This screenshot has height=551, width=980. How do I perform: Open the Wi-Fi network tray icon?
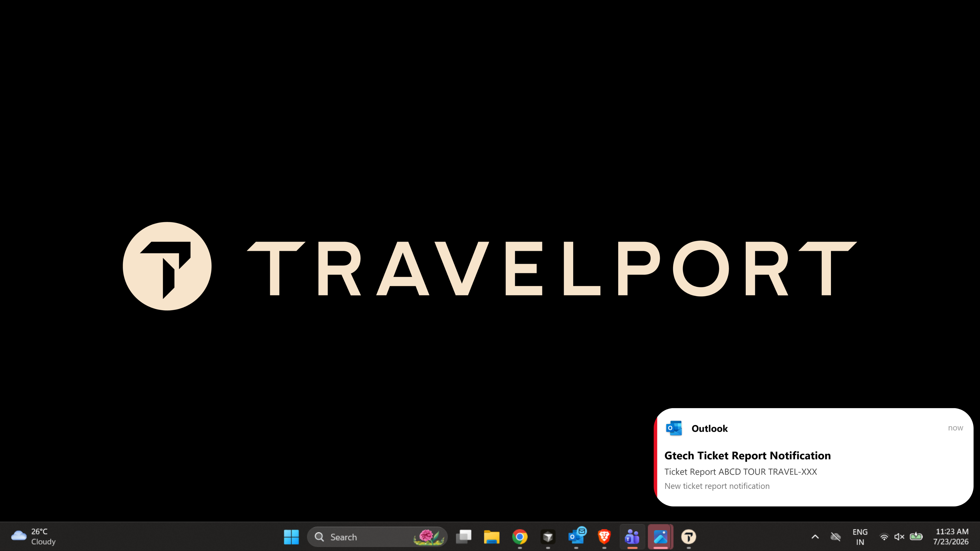(x=884, y=537)
